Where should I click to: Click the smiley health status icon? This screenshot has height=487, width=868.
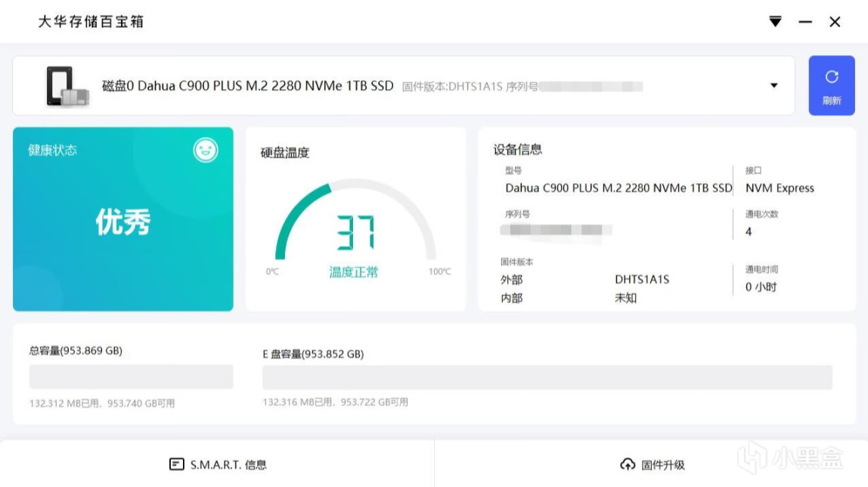tap(205, 150)
